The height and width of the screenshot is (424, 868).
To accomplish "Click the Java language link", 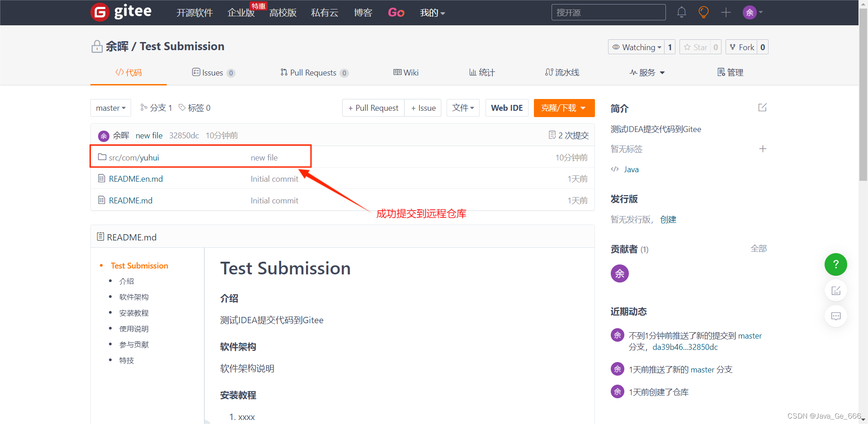I will click(631, 170).
